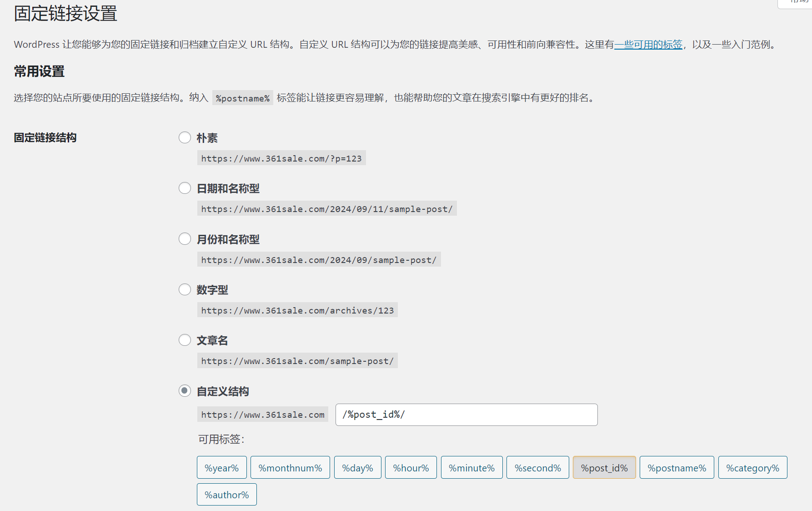
Task: Select the 朴素 permalink structure
Action: (185, 137)
